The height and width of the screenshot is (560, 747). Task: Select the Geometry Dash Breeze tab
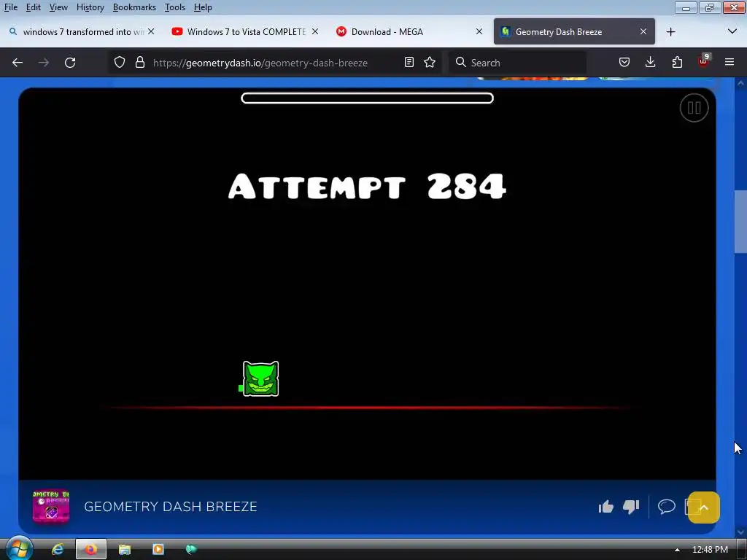574,32
